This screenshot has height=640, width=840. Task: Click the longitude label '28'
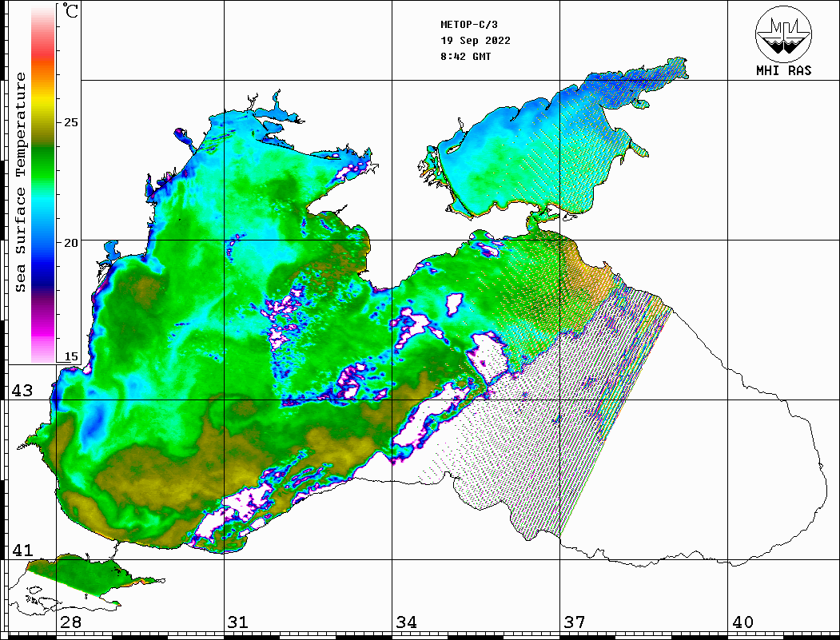(70, 622)
